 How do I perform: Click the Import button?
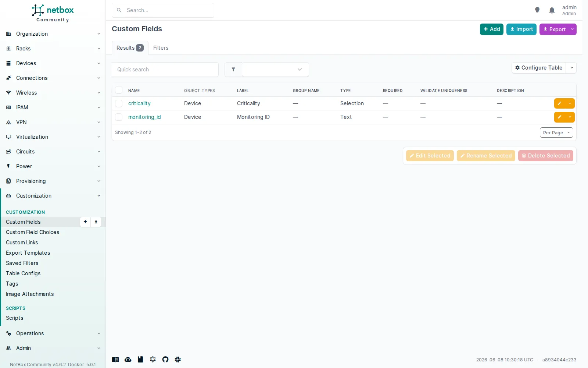click(521, 29)
